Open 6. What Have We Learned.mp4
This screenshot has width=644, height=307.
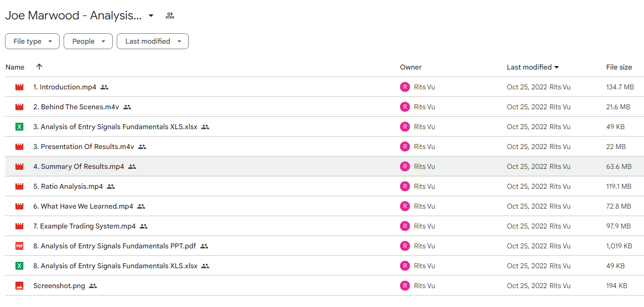[83, 206]
